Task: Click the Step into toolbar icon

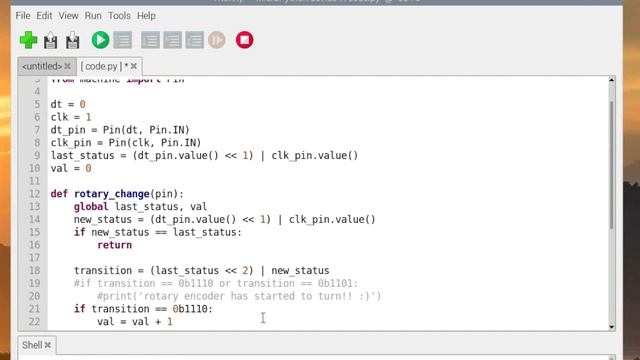Action: (173, 40)
